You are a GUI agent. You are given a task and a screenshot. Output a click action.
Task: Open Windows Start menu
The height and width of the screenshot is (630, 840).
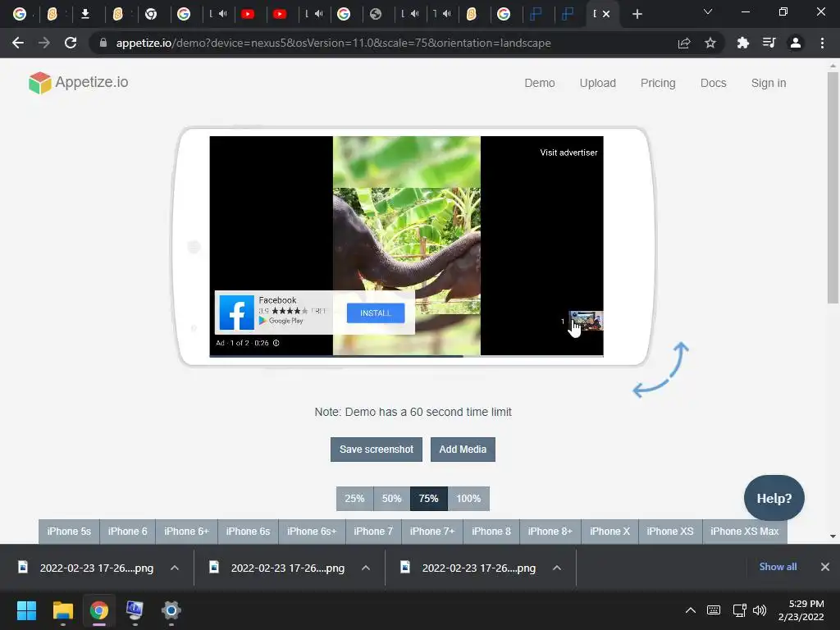pyautogui.click(x=26, y=610)
